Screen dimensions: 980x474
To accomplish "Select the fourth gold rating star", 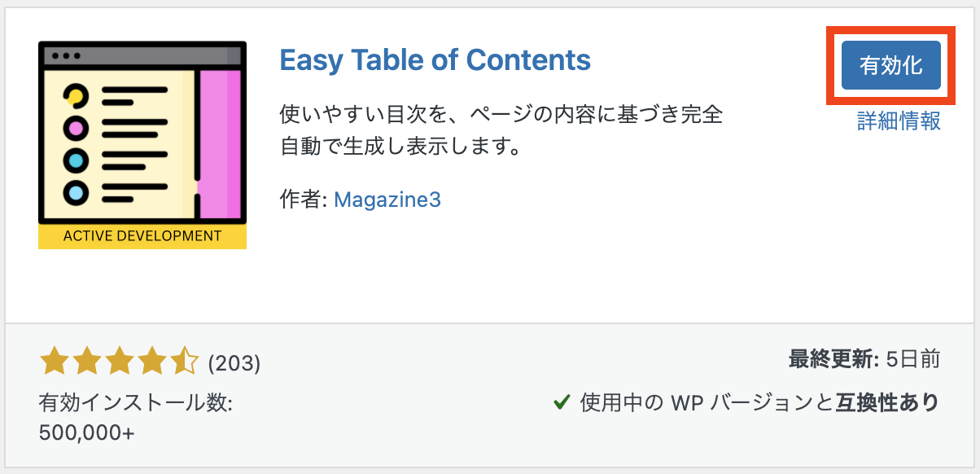I will [151, 362].
